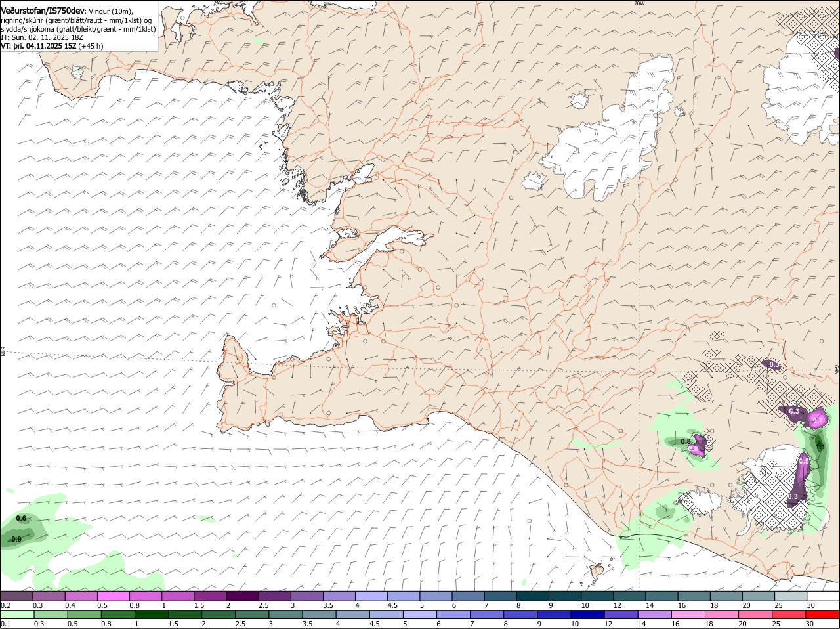Click the 0.3 value on the 64N dotted line
This screenshot has height=629, width=840.
click(x=774, y=364)
